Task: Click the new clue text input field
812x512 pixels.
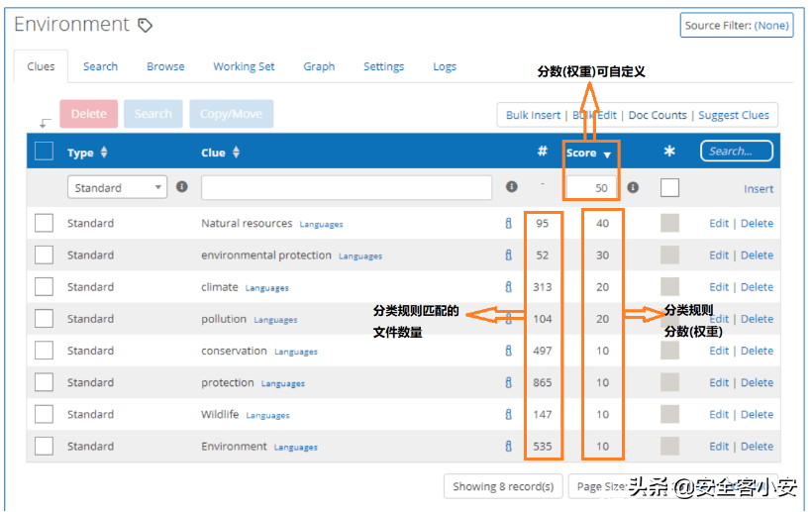Action: coord(347,187)
